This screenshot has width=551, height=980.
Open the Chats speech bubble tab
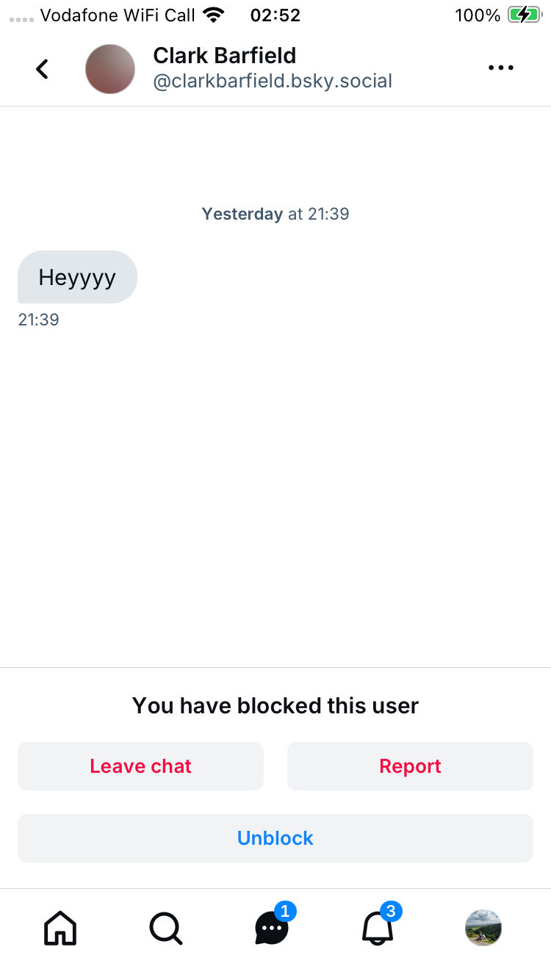(x=272, y=929)
